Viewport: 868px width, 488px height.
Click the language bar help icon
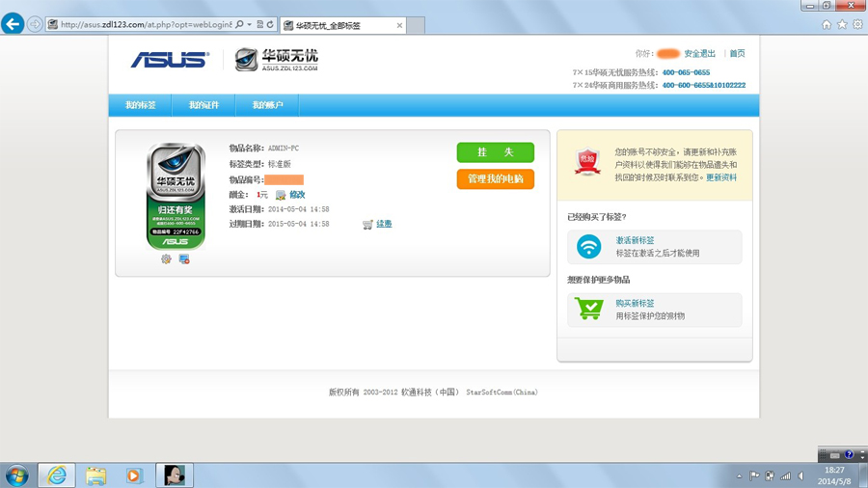click(x=849, y=455)
